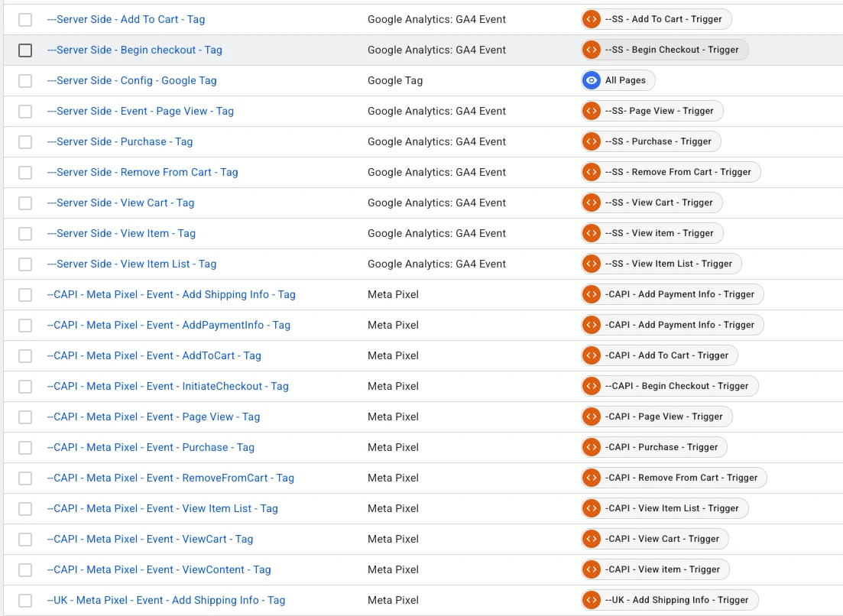Click orange icon of CAPI Page View trigger
Viewport: 843px width, 616px height.
point(592,417)
